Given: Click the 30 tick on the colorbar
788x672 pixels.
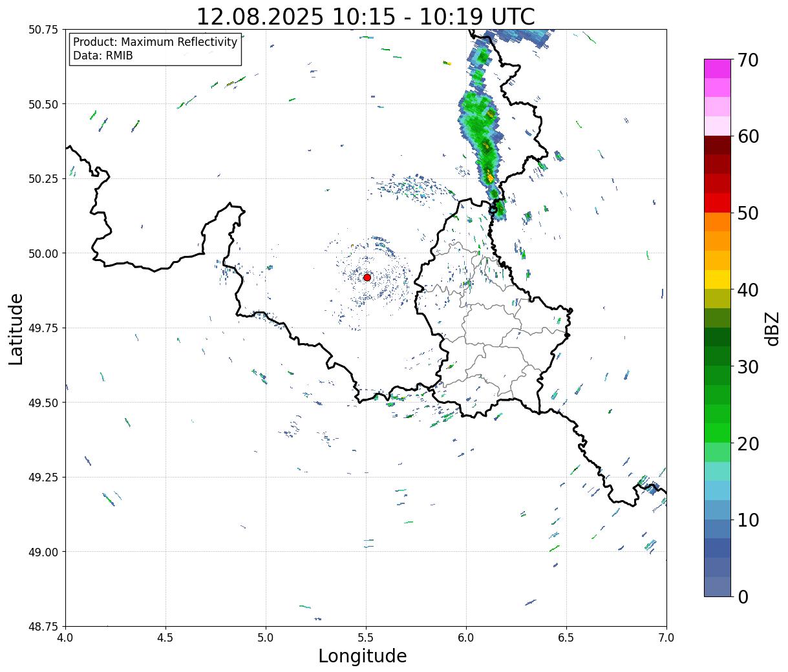Looking at the screenshot, I should (x=747, y=366).
